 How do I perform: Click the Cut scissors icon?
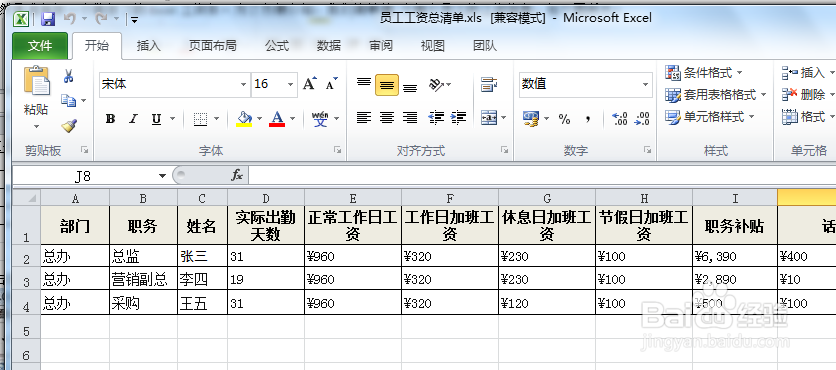coord(68,76)
